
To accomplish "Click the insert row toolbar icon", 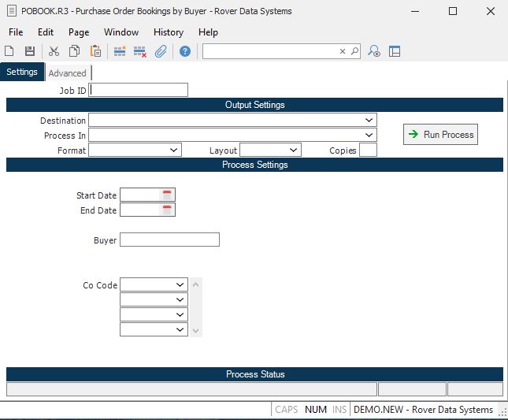I will tap(120, 51).
